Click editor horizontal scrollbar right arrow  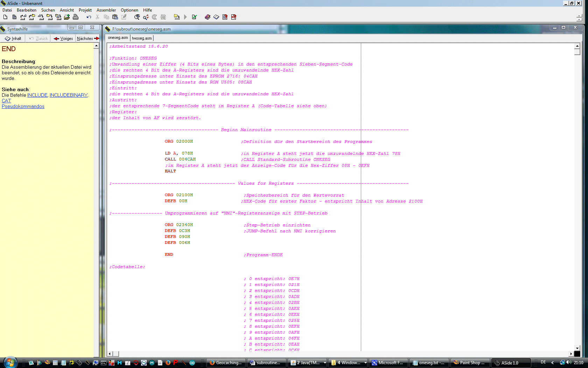coord(571,354)
